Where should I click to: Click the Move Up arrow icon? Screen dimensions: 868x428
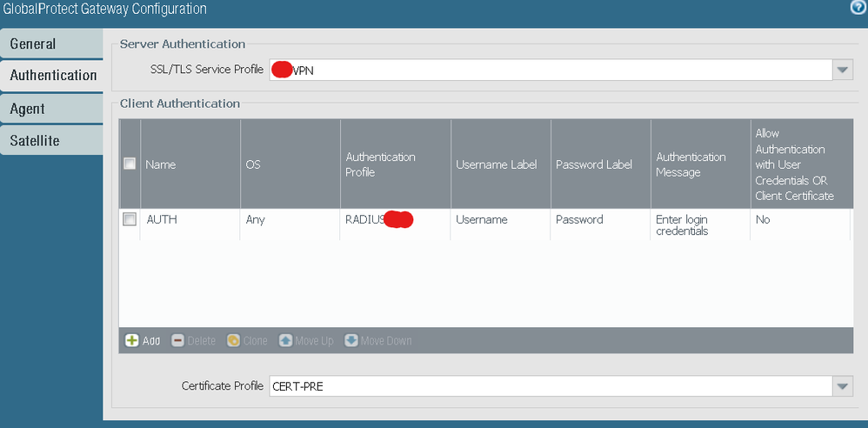pos(285,340)
